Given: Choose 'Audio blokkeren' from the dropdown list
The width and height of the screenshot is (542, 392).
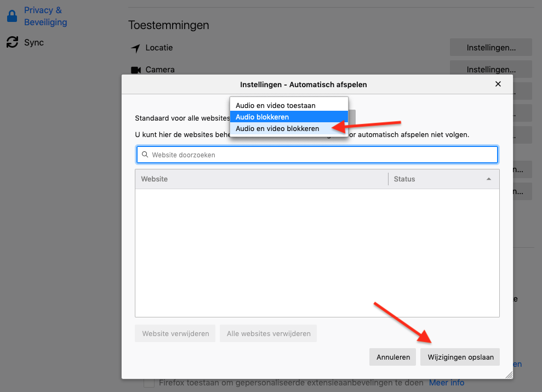Looking at the screenshot, I should click(x=262, y=117).
